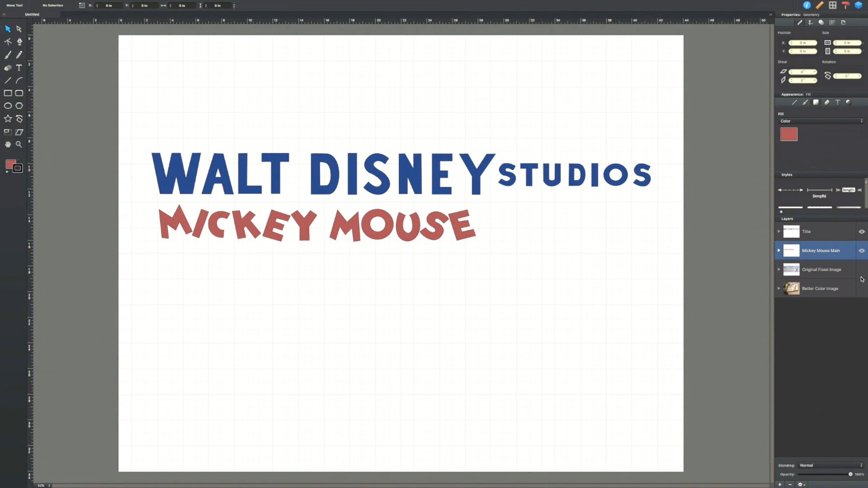
Task: Switch to Brush appearance tab
Action: pyautogui.click(x=805, y=102)
